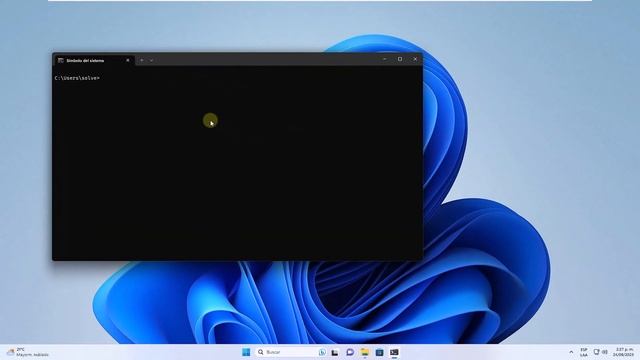Image resolution: width=640 pixels, height=360 pixels.
Task: Close the "Símbolo del sistema" tab
Action: point(128,60)
